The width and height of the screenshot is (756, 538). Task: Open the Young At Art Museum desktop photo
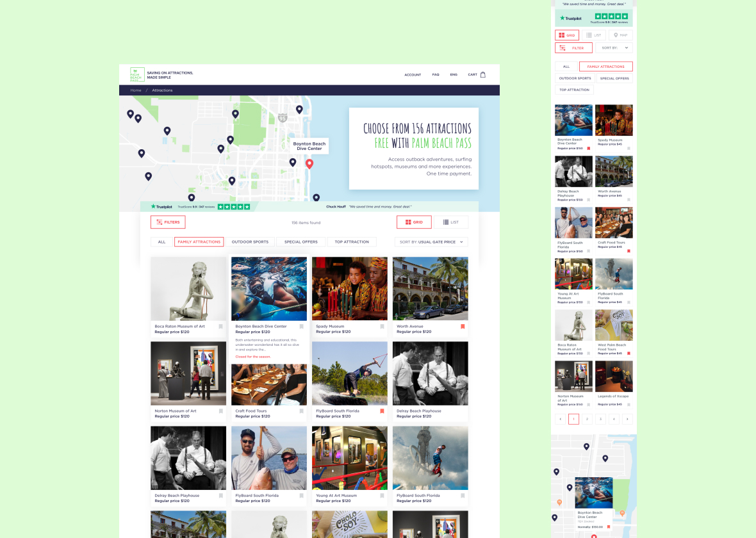tap(350, 458)
